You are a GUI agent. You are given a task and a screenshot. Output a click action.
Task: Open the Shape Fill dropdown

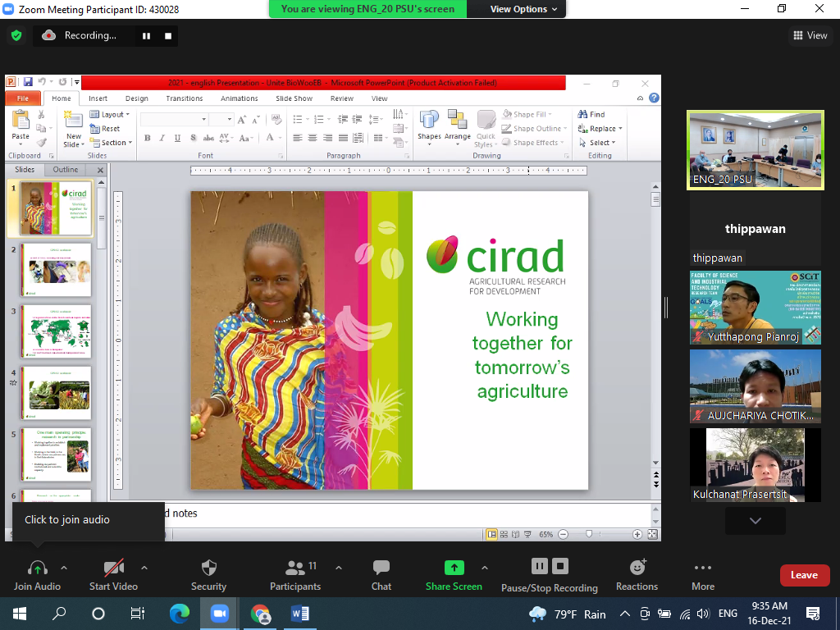coord(528,115)
